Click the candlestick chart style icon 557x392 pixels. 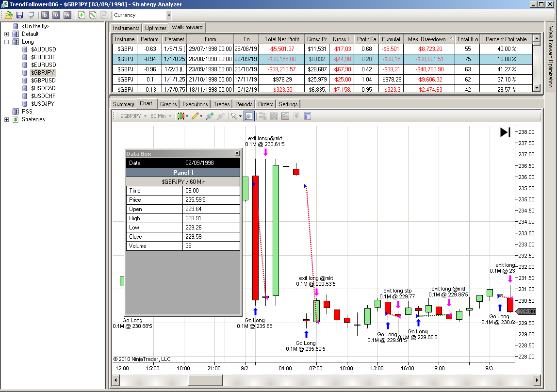181,116
